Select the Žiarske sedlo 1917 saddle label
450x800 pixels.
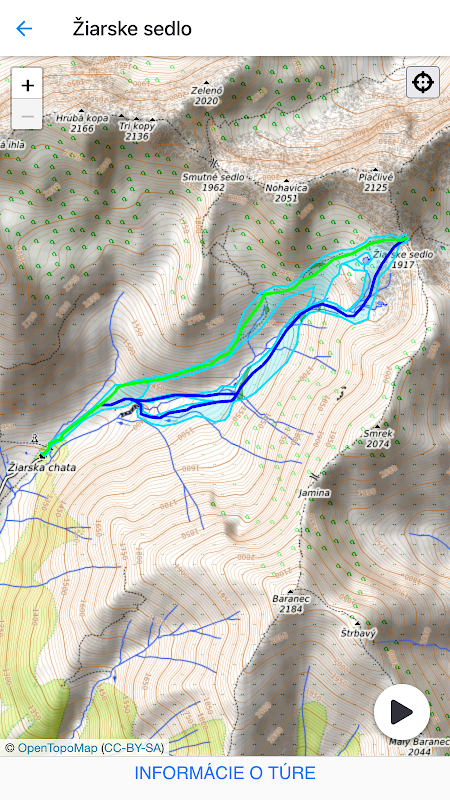[403, 259]
